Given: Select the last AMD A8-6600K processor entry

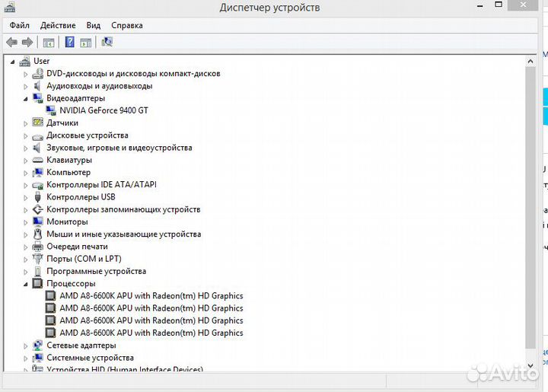Looking at the screenshot, I should [x=151, y=333].
